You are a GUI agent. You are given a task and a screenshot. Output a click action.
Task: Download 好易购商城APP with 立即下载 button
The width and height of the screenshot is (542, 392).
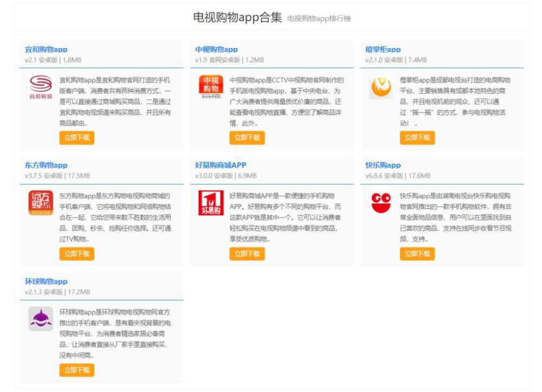coord(247,254)
